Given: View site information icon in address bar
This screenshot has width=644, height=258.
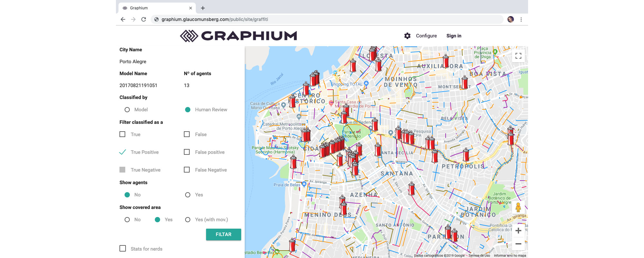Looking at the screenshot, I should (156, 19).
